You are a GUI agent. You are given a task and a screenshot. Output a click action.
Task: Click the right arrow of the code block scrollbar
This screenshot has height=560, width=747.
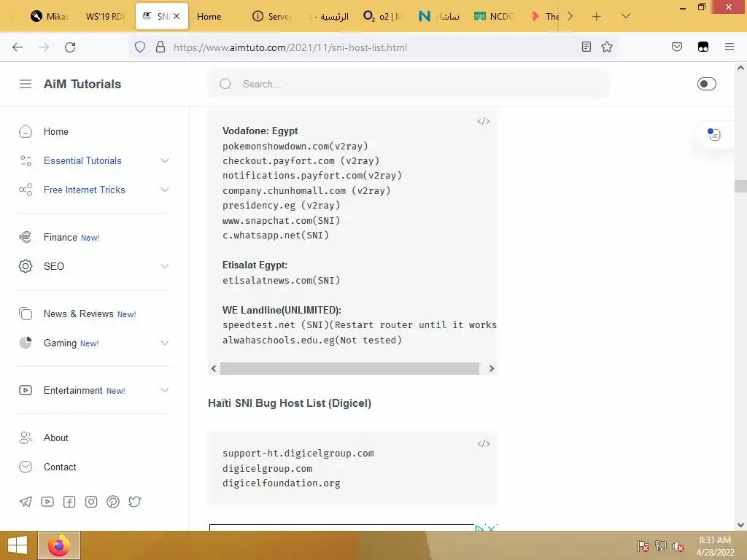click(x=492, y=368)
